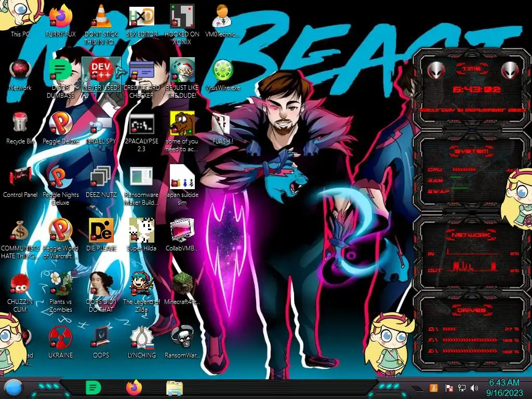The height and width of the screenshot is (399, 532).
Task: Click the taskbar clock showing 6:43 AM
Action: [x=504, y=388]
